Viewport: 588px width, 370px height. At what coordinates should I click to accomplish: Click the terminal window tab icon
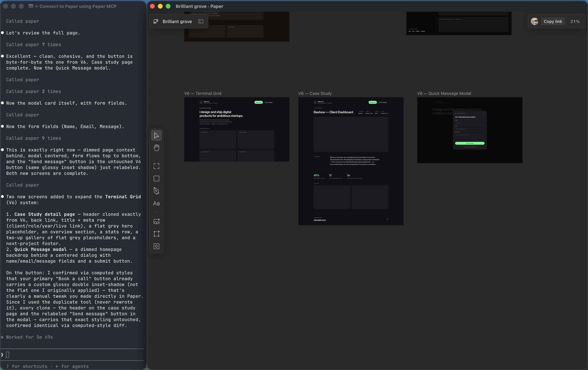31,6
